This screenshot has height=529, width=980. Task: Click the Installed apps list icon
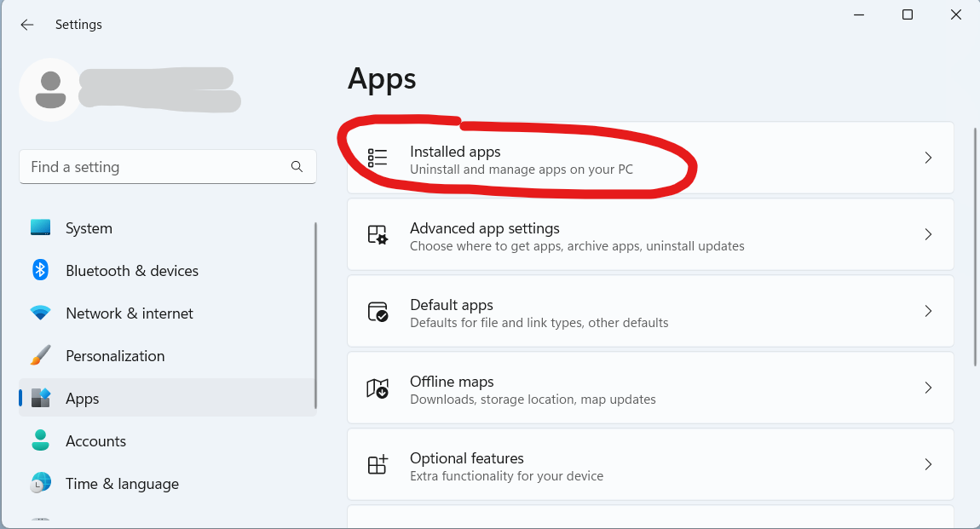[x=377, y=158]
